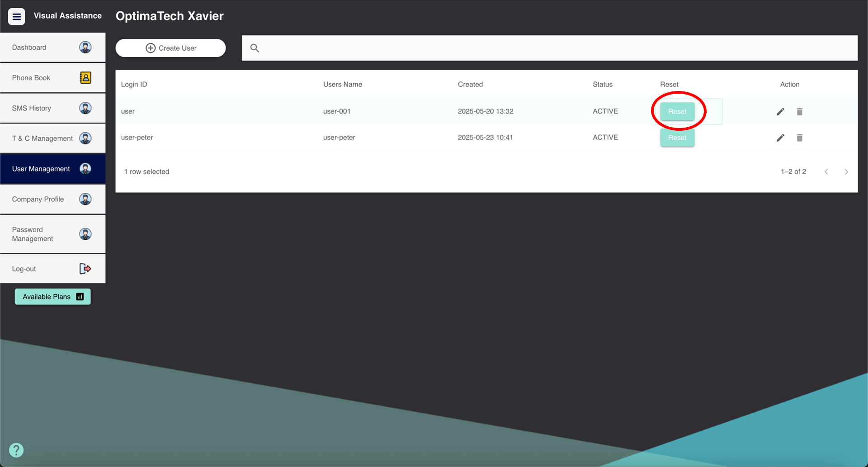868x467 pixels.
Task: Sort by the Created column header
Action: (x=470, y=84)
